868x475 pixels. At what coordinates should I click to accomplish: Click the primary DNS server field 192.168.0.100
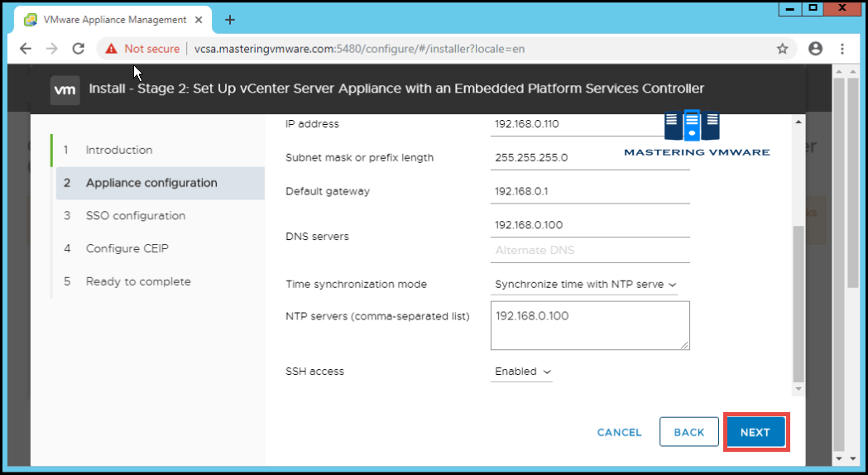click(x=589, y=225)
